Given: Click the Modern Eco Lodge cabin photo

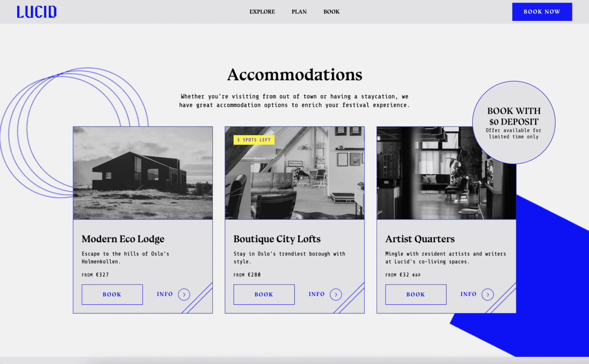Looking at the screenshot, I should (x=143, y=173).
